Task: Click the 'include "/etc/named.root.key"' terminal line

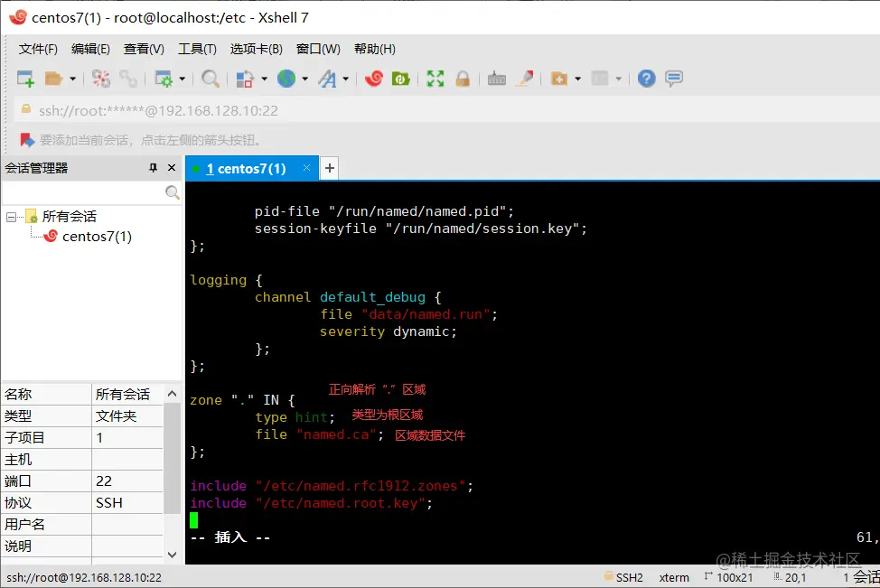Action: [x=312, y=503]
